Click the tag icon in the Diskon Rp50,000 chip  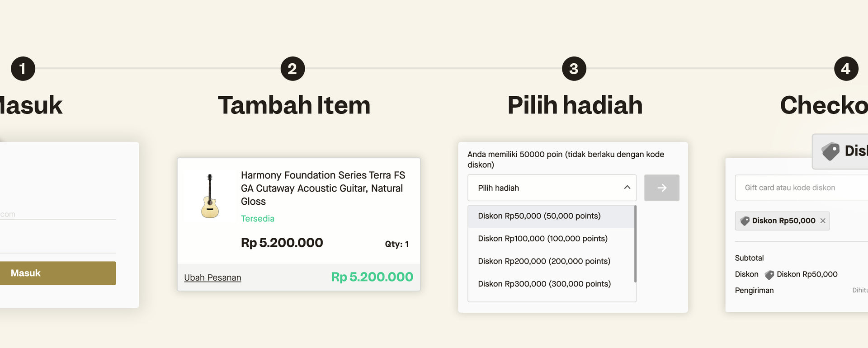point(745,221)
